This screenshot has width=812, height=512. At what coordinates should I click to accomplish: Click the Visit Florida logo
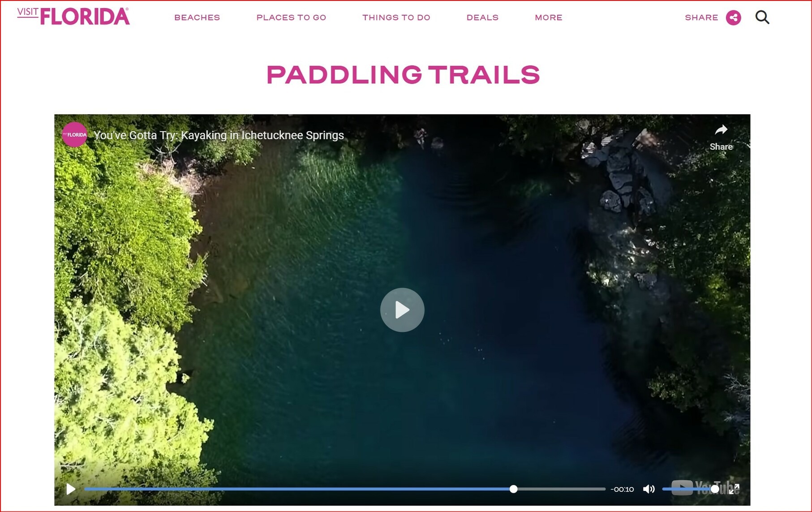73,16
